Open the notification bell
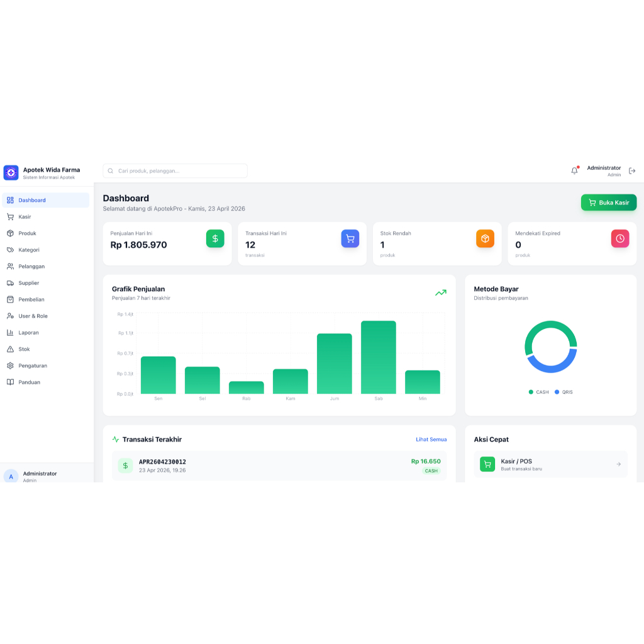644x644 pixels. (x=574, y=170)
